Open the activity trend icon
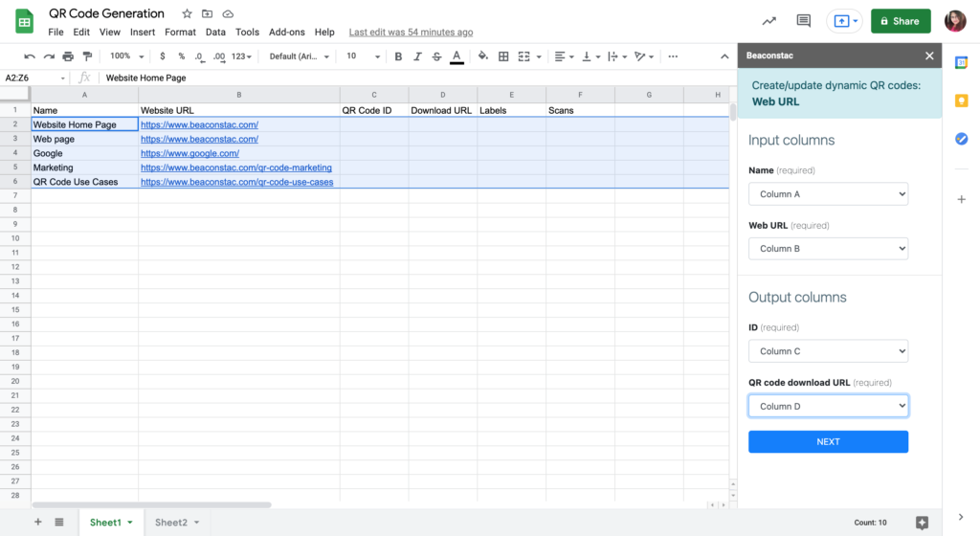 point(768,21)
